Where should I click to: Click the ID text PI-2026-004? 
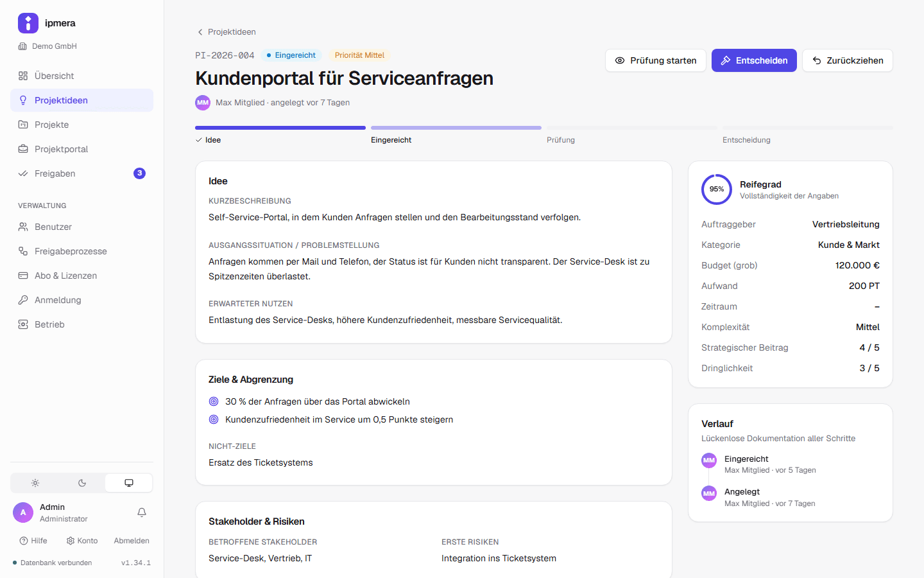(x=225, y=55)
